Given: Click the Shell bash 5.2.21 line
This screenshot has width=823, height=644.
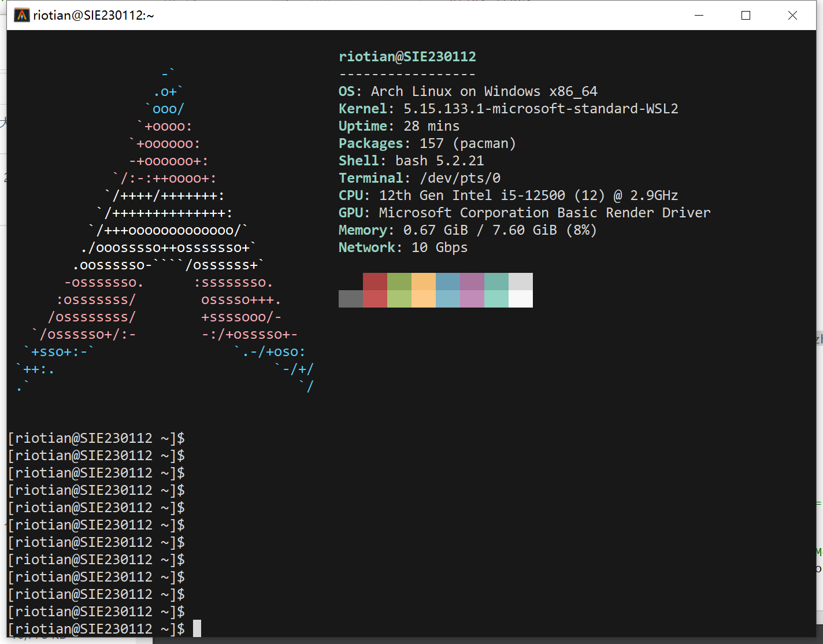Looking at the screenshot, I should (x=411, y=160).
